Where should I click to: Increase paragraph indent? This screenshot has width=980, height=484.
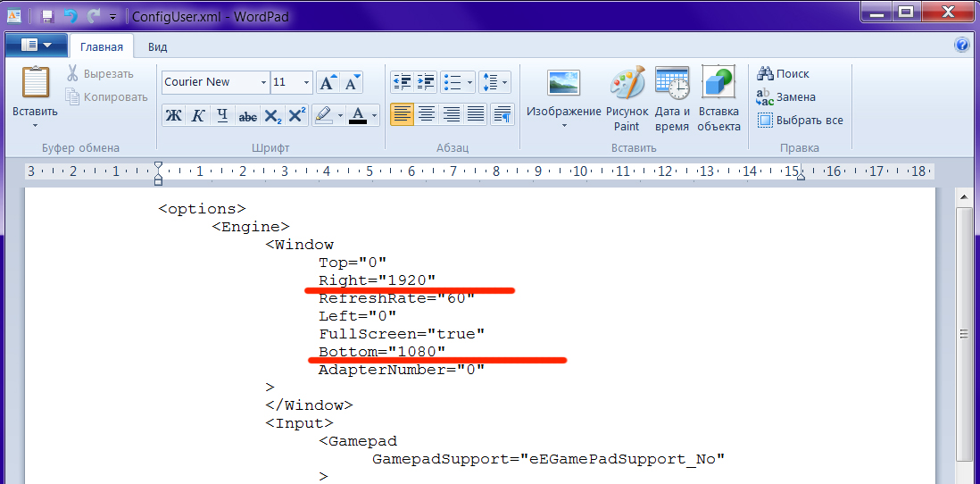426,82
